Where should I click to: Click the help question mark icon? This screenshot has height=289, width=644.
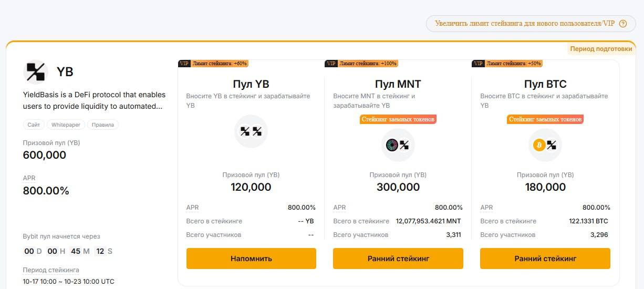click(x=624, y=24)
